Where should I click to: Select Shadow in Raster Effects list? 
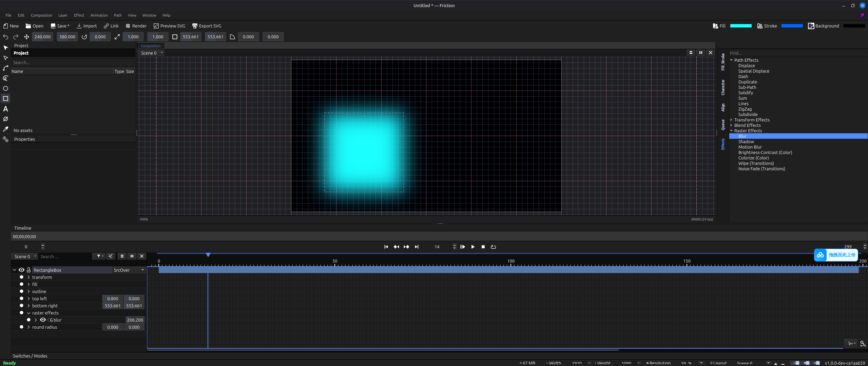(x=746, y=142)
